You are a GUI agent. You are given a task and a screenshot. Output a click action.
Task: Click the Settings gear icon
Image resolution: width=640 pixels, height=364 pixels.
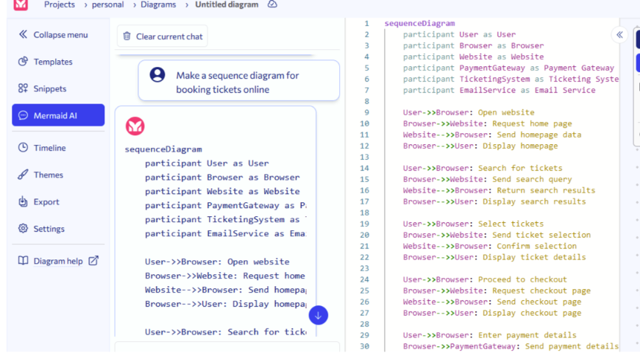pyautogui.click(x=23, y=228)
